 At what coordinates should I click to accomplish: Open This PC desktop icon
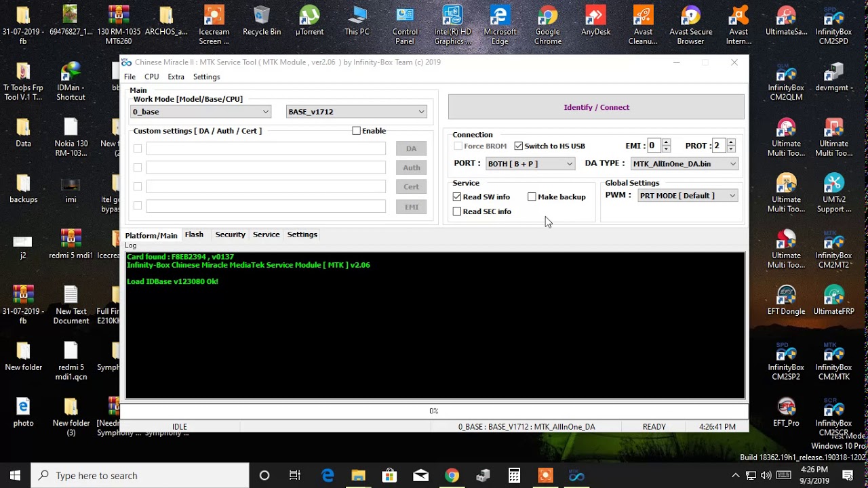[357, 21]
